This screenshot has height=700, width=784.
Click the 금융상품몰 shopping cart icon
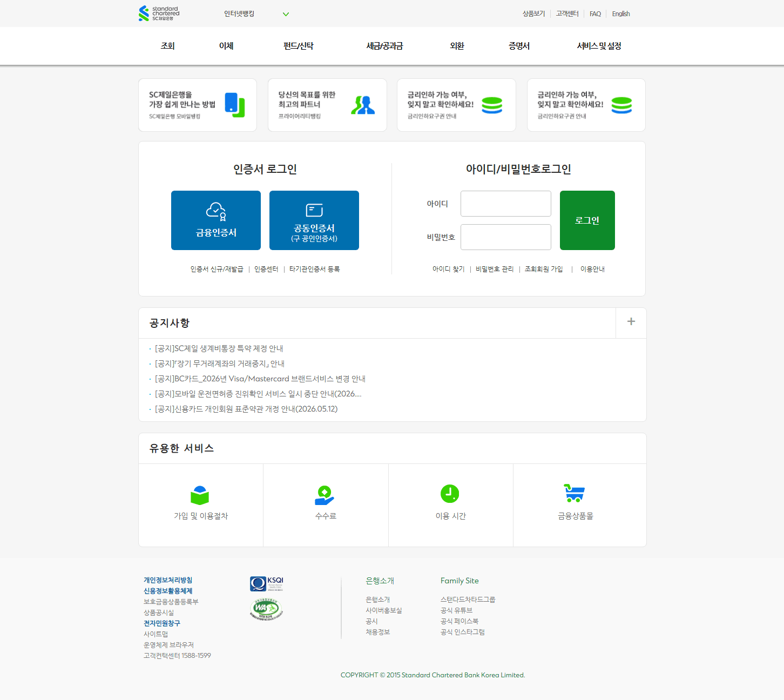[x=575, y=493]
